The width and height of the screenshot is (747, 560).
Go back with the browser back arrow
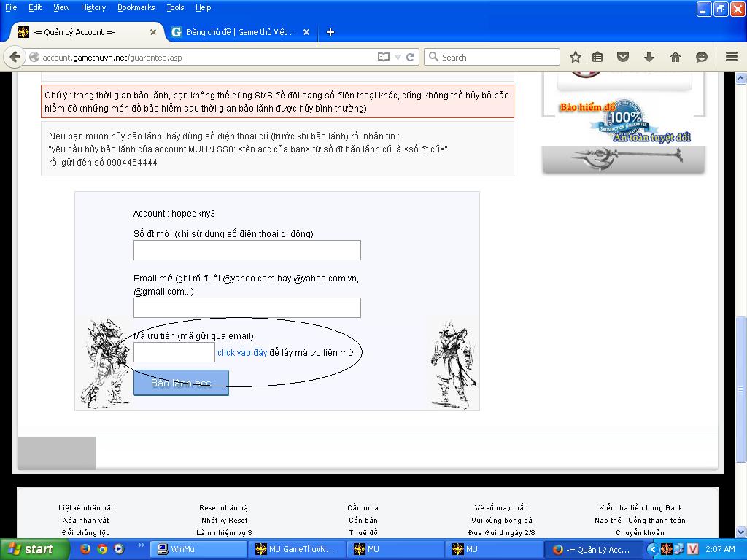click(x=15, y=57)
